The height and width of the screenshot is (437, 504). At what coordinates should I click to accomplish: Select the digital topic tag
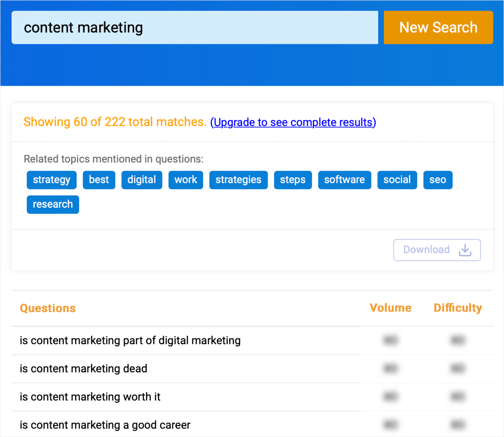tap(142, 180)
